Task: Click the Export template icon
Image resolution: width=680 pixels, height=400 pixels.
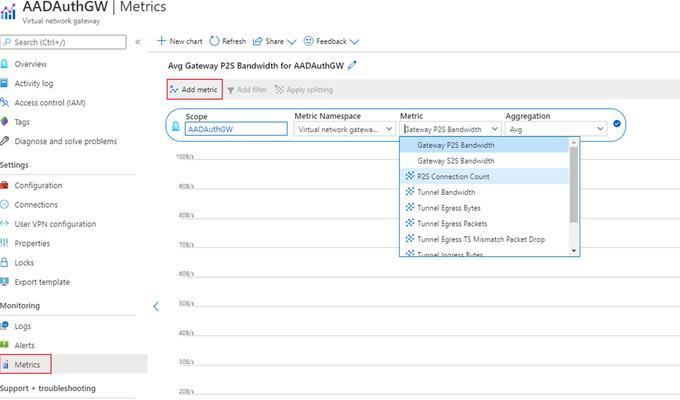Action: coord(4,282)
